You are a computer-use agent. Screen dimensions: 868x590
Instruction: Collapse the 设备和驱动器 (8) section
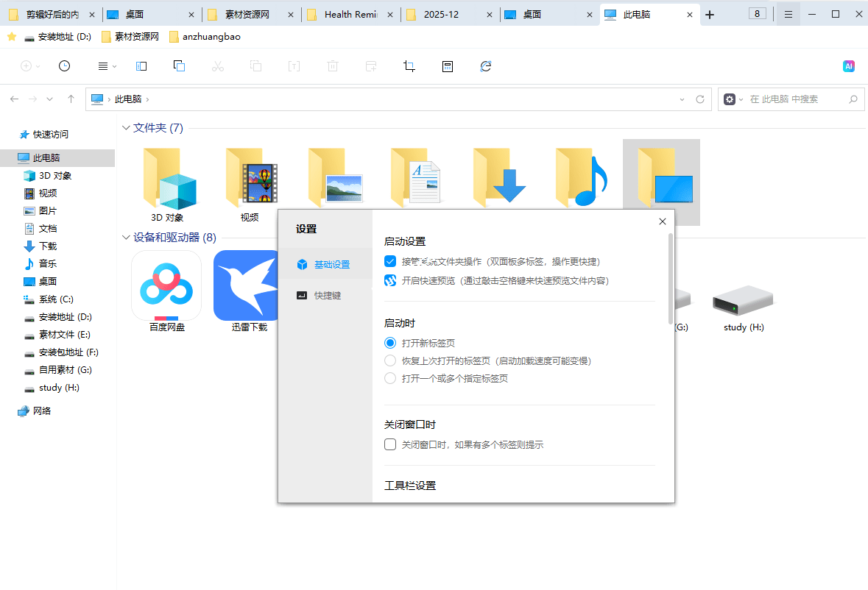click(x=126, y=237)
